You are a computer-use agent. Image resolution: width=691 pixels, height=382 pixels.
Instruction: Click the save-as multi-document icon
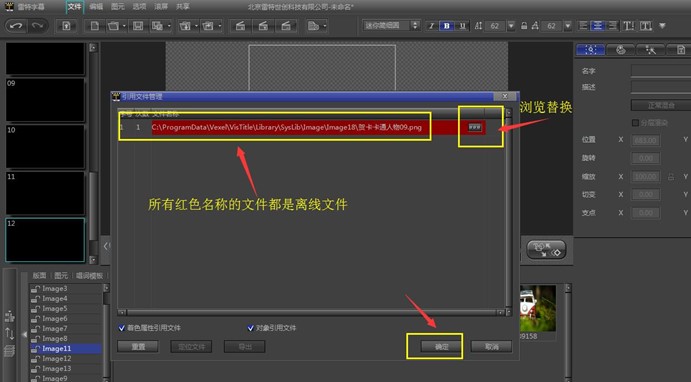[x=157, y=26]
